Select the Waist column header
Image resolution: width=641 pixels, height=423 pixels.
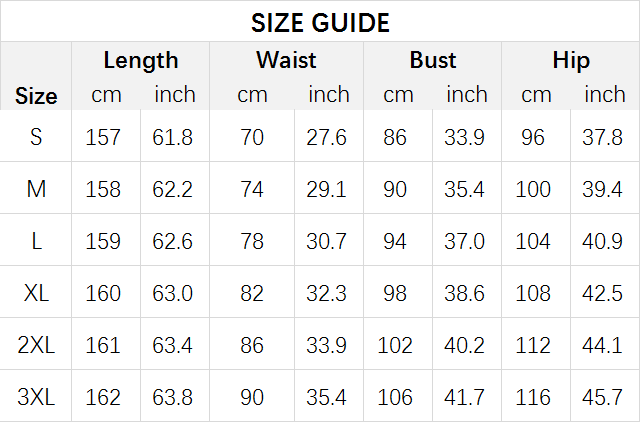click(286, 60)
